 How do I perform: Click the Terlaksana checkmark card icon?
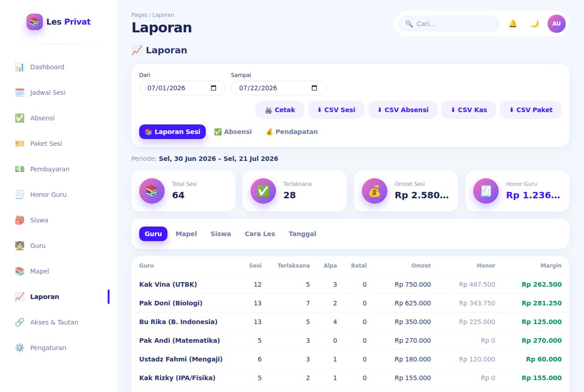(x=263, y=191)
